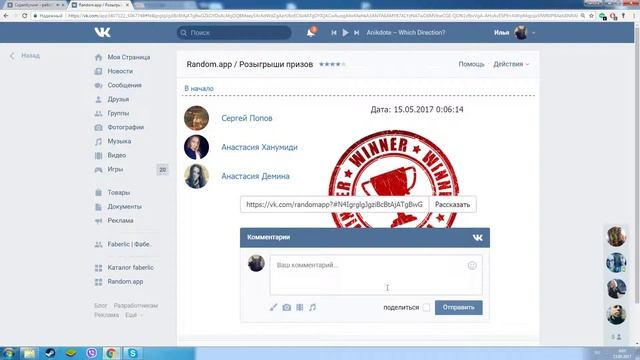The image size is (640, 360).
Task: Attach photo with camera icon
Action: (287, 307)
